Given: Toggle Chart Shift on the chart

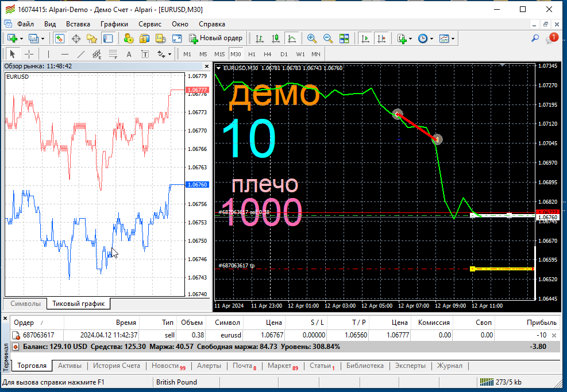Looking at the screenshot, I should pyautogui.click(x=381, y=38).
